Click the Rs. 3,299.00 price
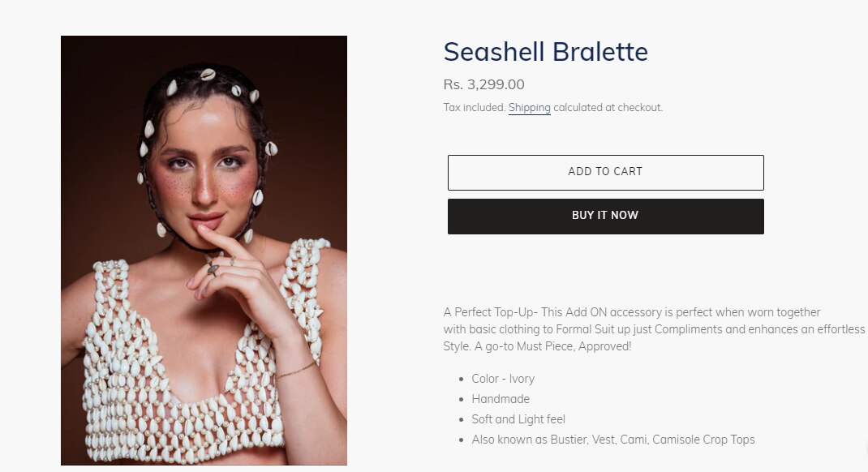The height and width of the screenshot is (472, 868). point(483,84)
